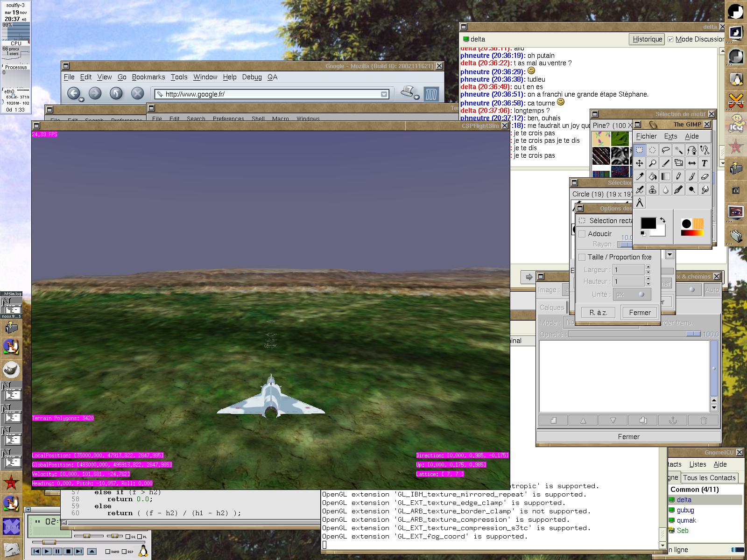The image size is (747, 560).
Task: Select the magnifying glass zoom tool in GIMP
Action: pos(652,163)
